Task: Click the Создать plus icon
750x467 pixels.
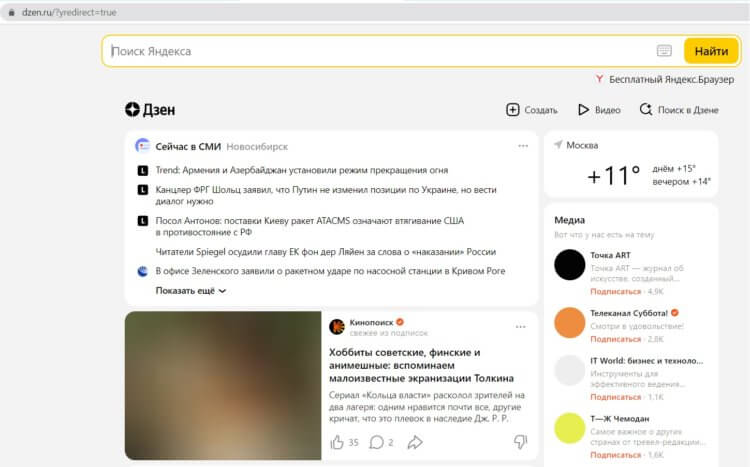Action: pos(512,110)
